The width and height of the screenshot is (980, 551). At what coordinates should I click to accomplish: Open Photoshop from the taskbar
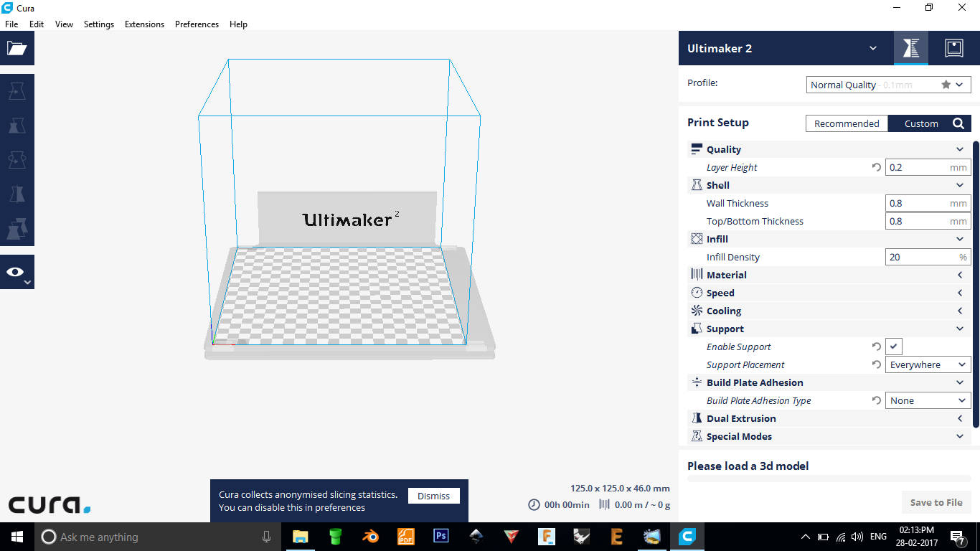(x=441, y=537)
